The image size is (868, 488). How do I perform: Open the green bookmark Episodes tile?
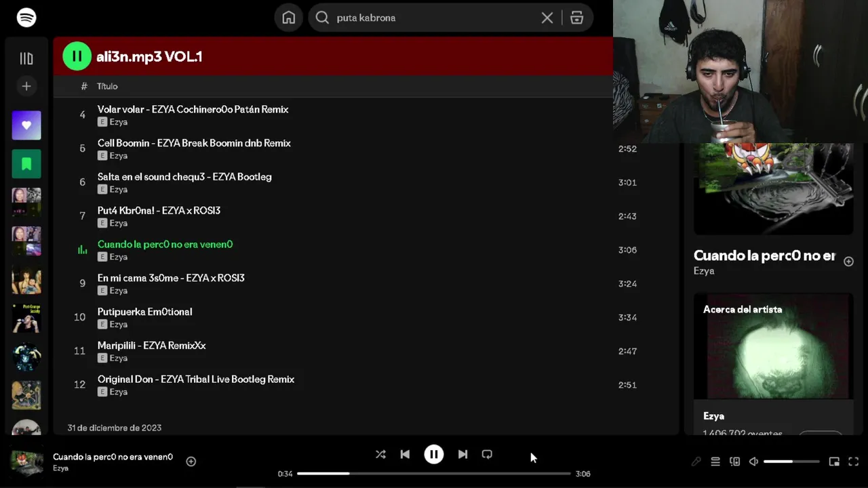(x=26, y=163)
